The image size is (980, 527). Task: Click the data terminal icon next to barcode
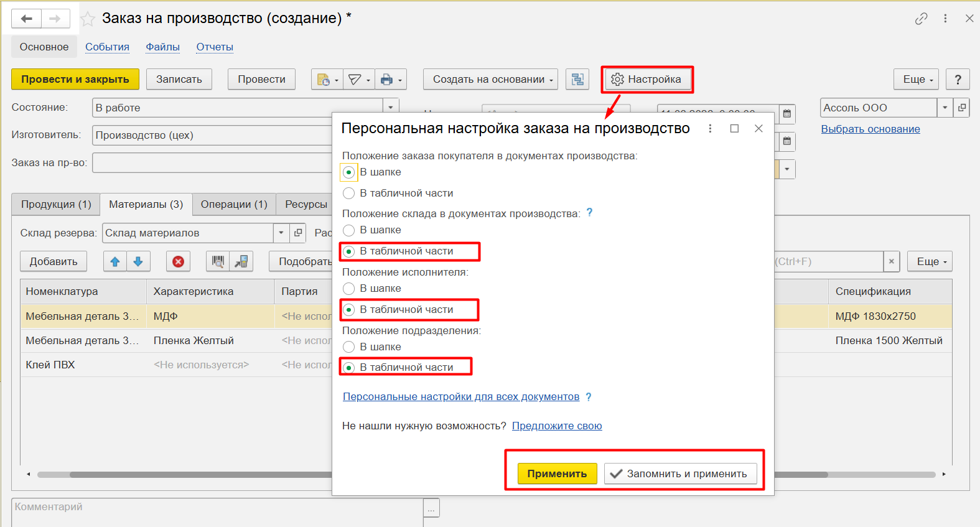(x=241, y=262)
